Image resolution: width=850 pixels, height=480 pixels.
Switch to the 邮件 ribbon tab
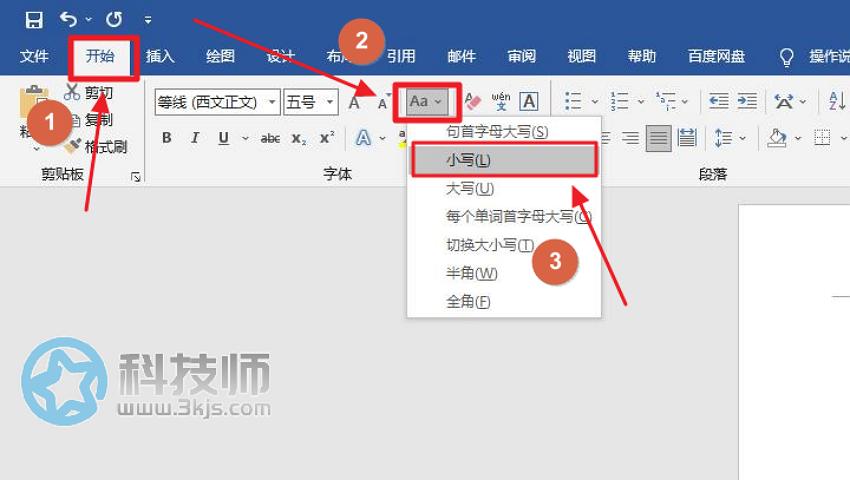461,56
